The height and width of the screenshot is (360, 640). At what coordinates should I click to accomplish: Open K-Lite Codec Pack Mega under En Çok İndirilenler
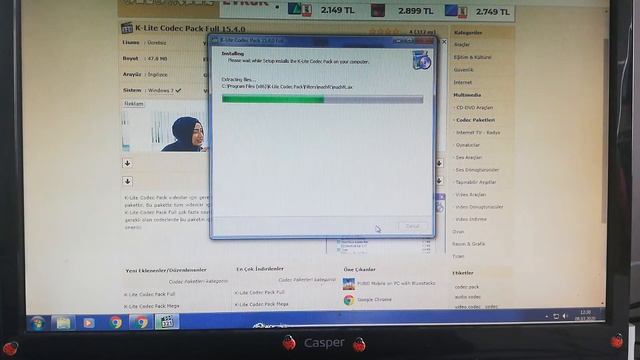(262, 304)
